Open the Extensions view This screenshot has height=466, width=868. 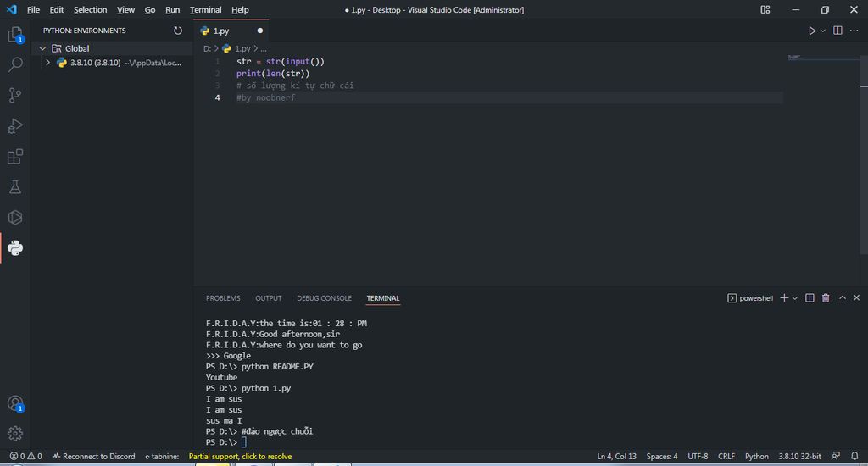point(15,157)
